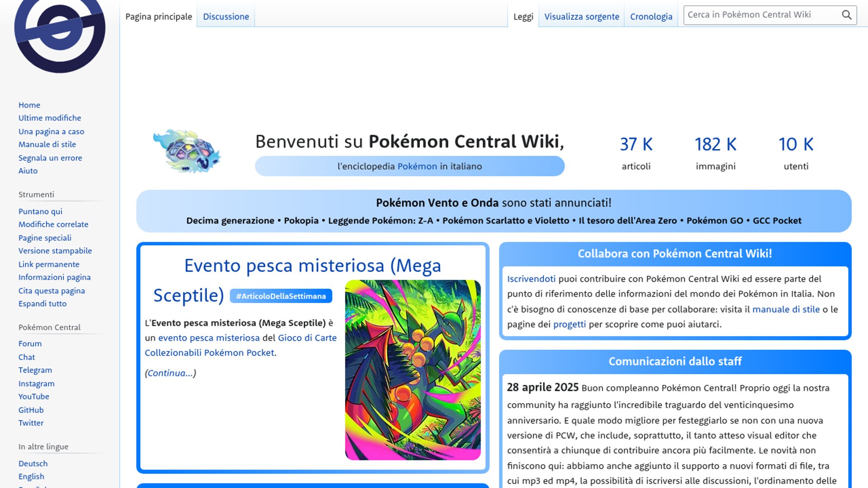Select the Pagina principale tab
The width and height of the screenshot is (868, 488).
pyautogui.click(x=159, y=17)
